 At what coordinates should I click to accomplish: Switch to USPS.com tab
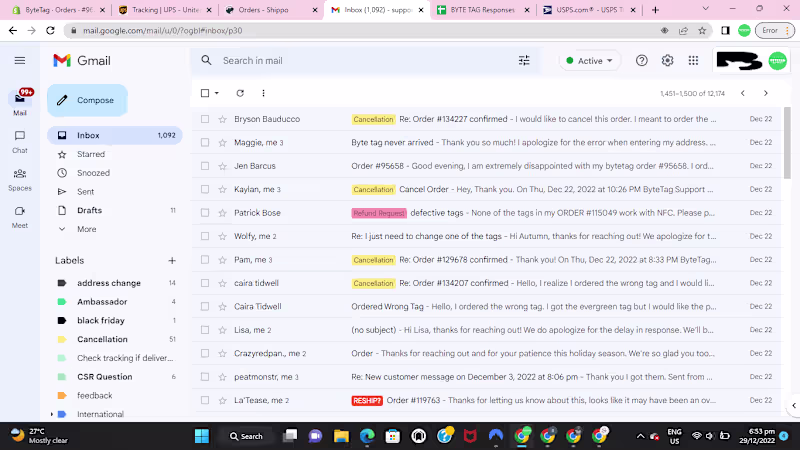click(589, 10)
